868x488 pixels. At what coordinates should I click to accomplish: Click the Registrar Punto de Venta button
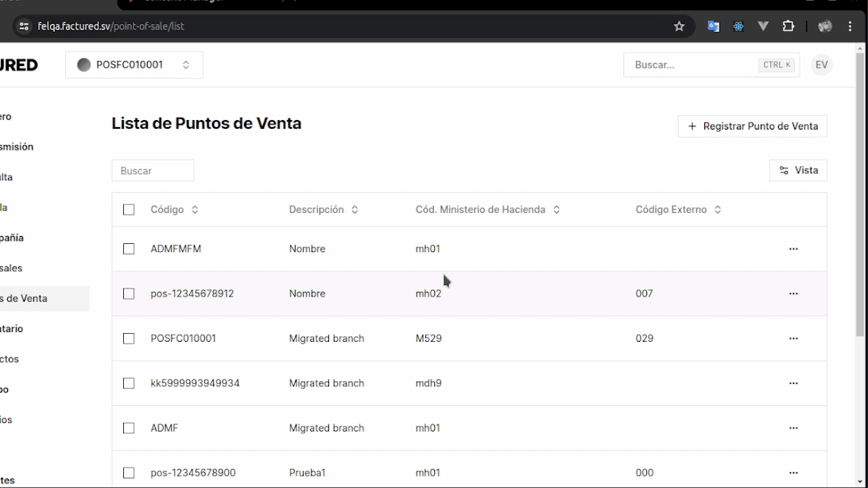click(752, 126)
